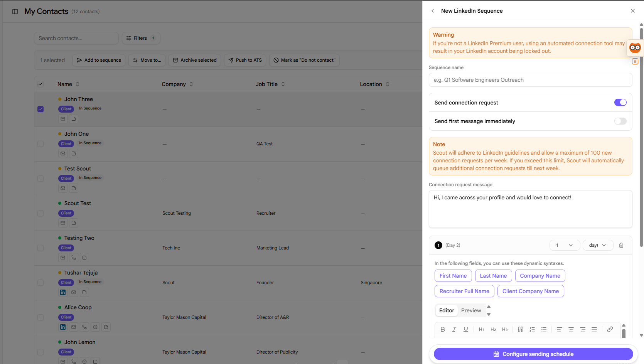Go back using the arrow beside New LinkedIn Sequence

click(433, 11)
